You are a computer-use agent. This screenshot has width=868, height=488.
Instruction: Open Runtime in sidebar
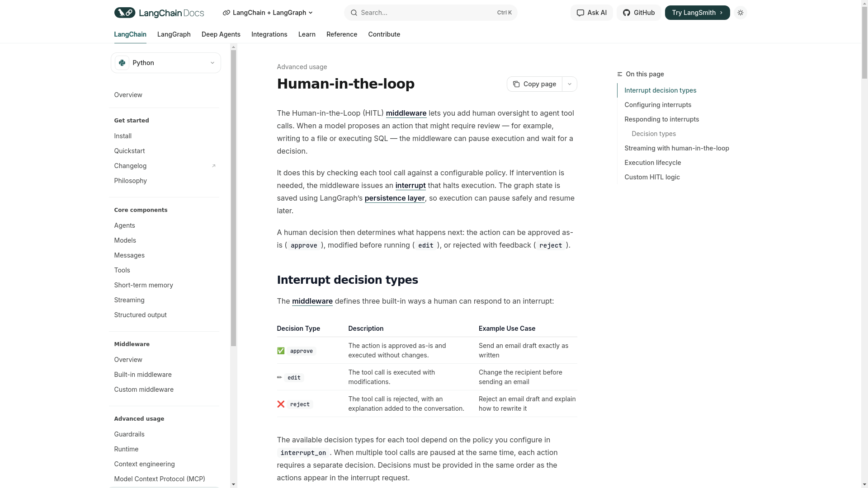point(164,449)
